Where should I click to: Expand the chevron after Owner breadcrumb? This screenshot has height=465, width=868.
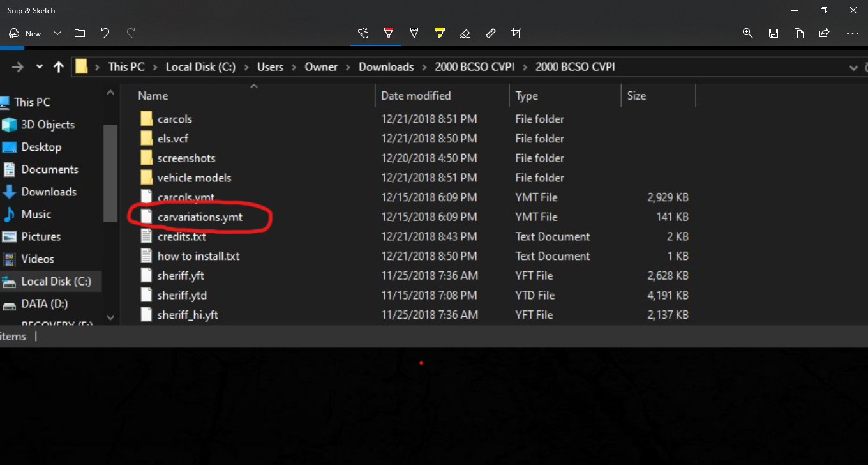348,66
